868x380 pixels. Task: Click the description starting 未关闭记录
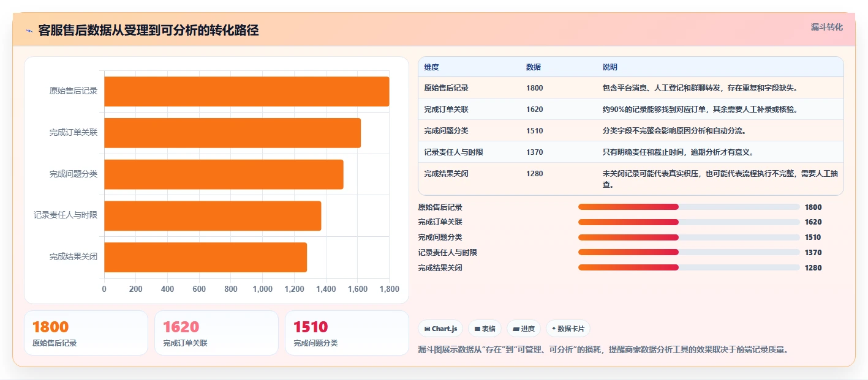(x=720, y=179)
